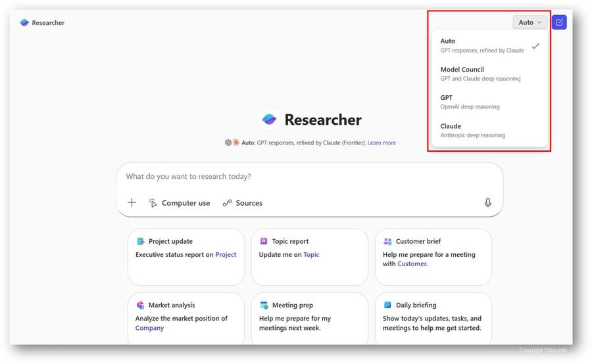Click the Auto mode icons beside description
Viewport: 592px width, 364px height.
click(232, 143)
